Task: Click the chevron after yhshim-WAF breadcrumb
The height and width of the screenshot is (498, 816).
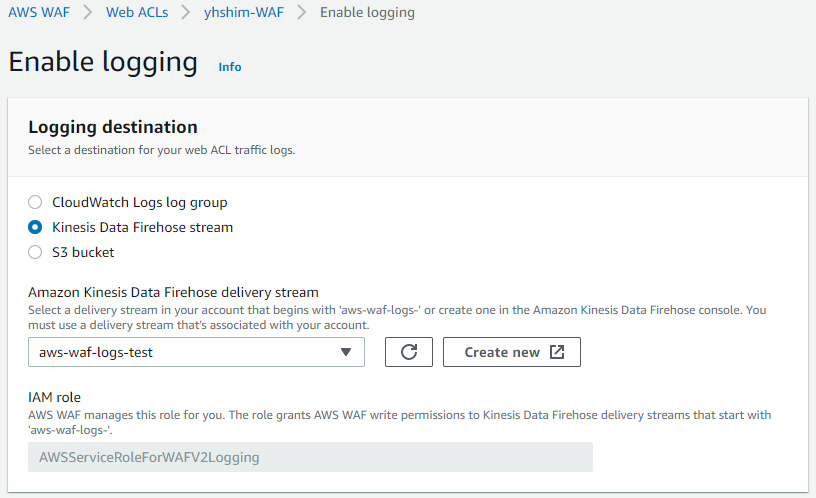Action: 301,12
